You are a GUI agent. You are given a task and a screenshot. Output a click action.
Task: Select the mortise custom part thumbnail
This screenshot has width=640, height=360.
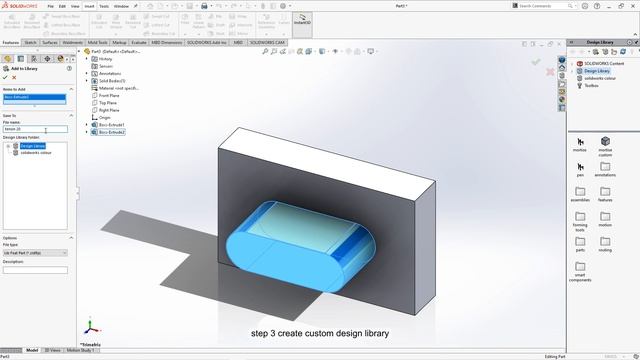(605, 146)
